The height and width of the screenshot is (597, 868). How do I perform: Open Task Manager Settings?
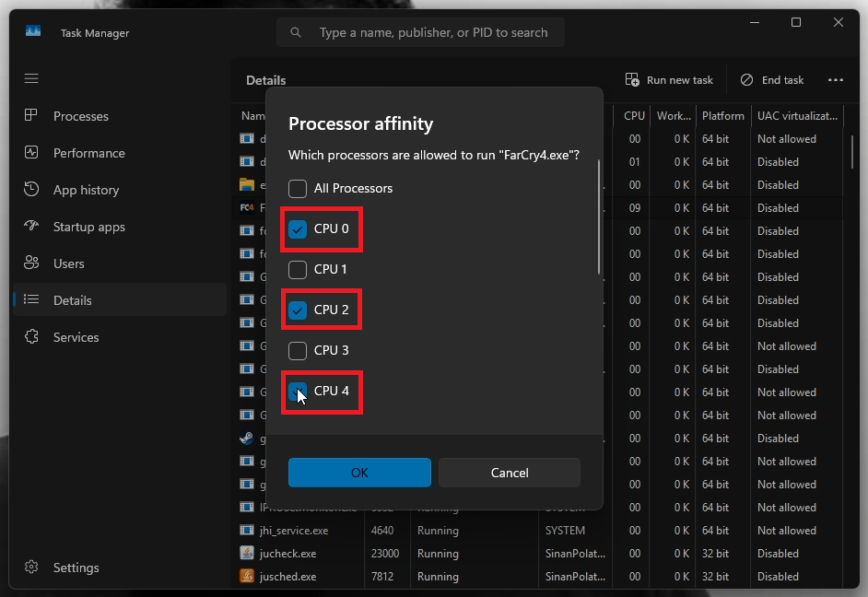[x=120, y=568]
